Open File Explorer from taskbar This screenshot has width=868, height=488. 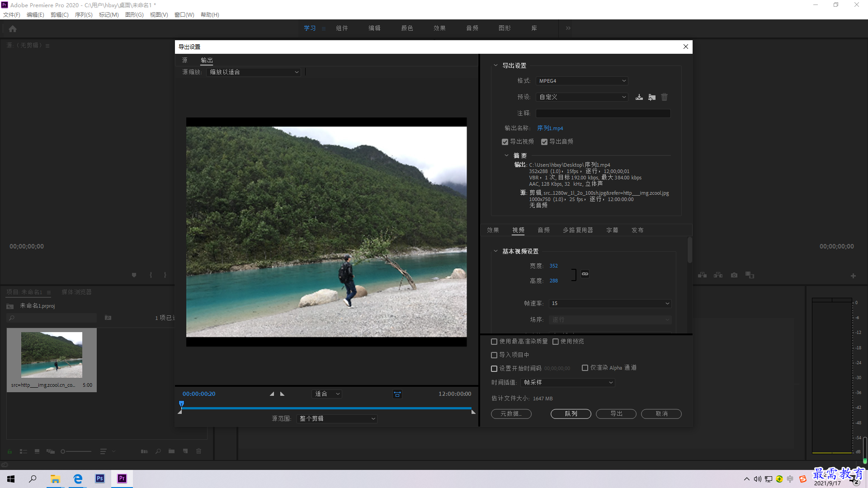[x=55, y=479]
